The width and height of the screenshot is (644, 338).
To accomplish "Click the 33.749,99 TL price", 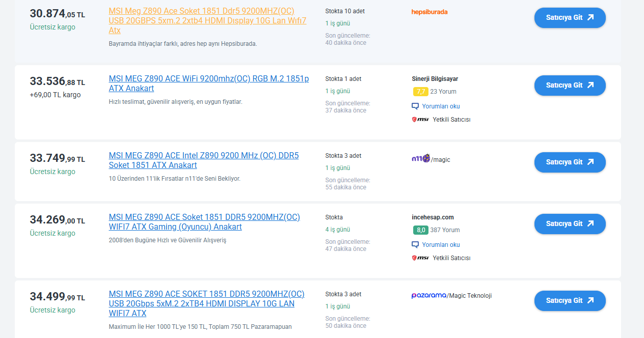I will pyautogui.click(x=57, y=158).
